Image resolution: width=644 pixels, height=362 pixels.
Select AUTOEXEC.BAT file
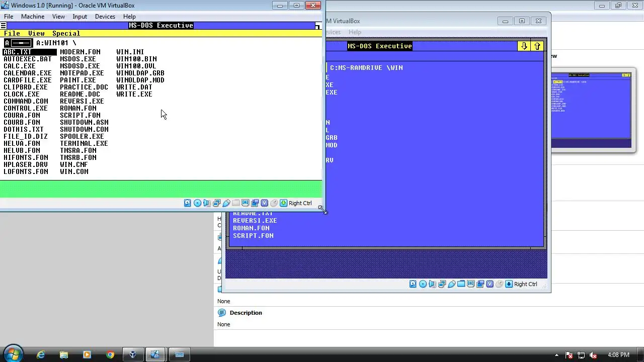28,59
